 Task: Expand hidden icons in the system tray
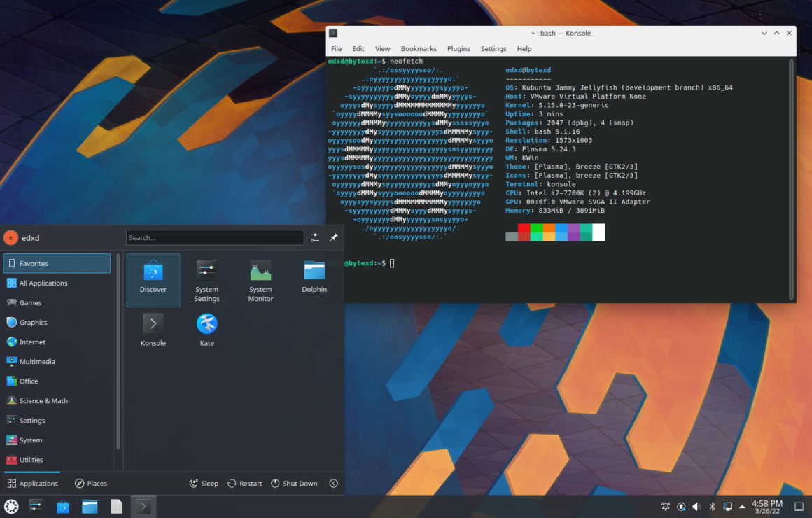[742, 506]
